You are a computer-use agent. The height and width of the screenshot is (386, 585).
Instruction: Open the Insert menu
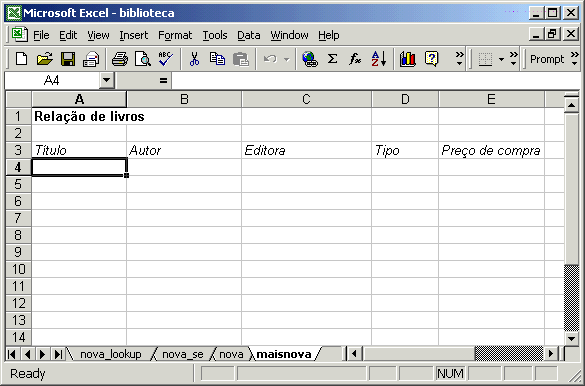click(x=134, y=35)
